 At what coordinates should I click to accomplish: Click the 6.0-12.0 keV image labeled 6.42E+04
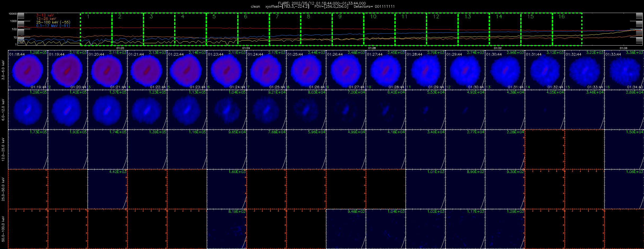pyautogui.click(x=386, y=110)
